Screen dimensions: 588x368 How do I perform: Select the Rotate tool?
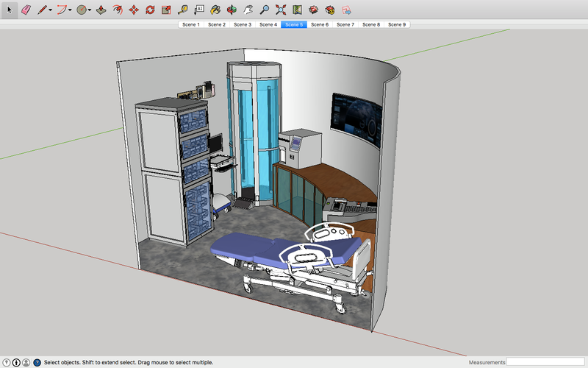[x=150, y=10]
